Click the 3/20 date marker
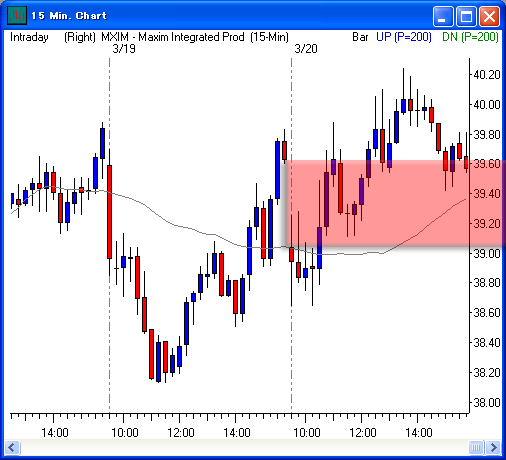The width and height of the screenshot is (506, 460). (306, 49)
